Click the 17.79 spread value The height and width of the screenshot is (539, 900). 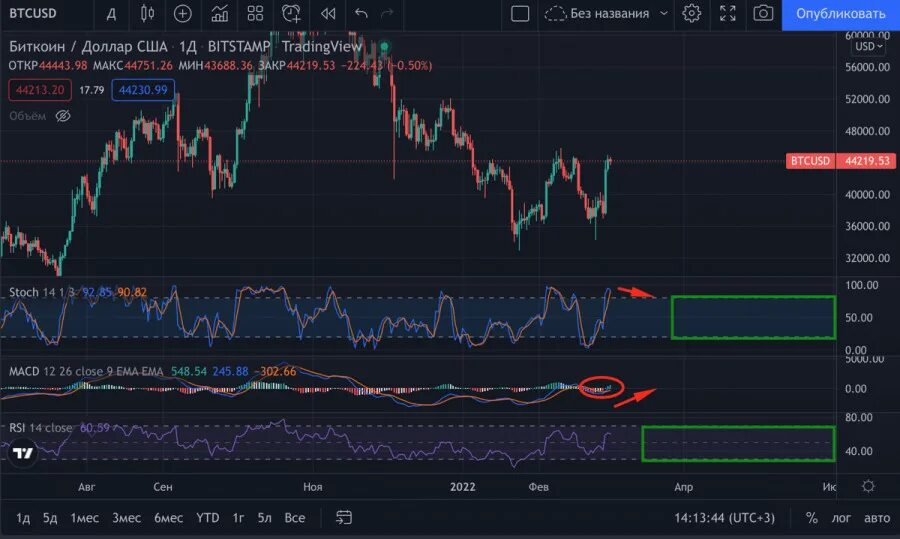coord(91,90)
